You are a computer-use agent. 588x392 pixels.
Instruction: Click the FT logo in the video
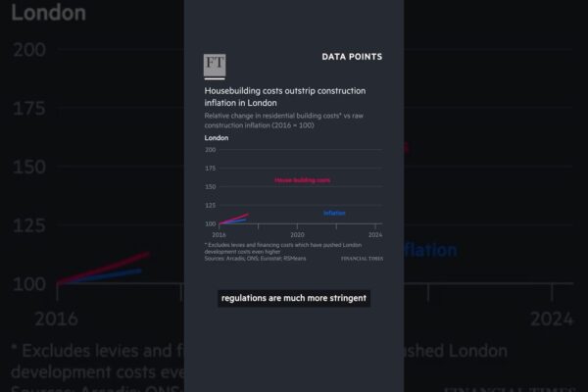pyautogui.click(x=214, y=66)
